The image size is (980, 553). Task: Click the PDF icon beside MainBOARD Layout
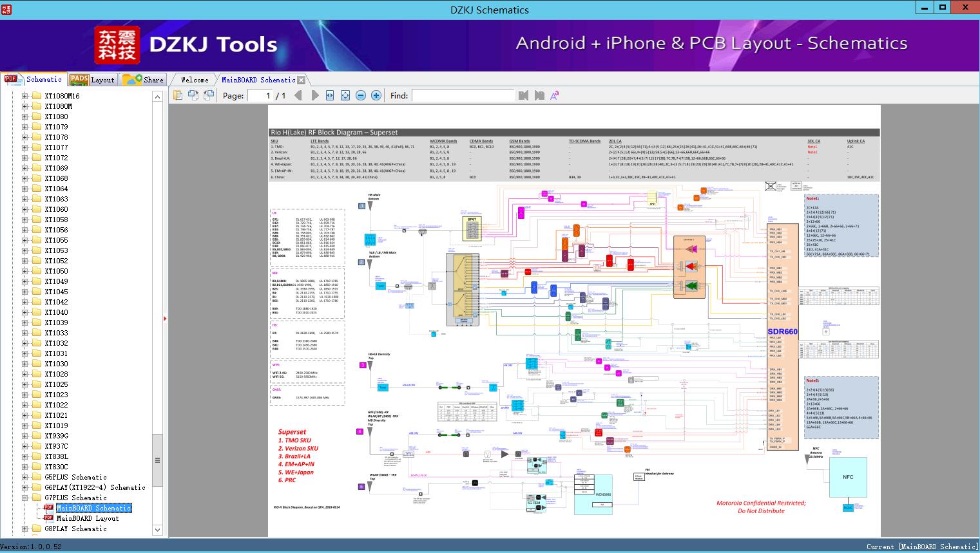coord(48,518)
